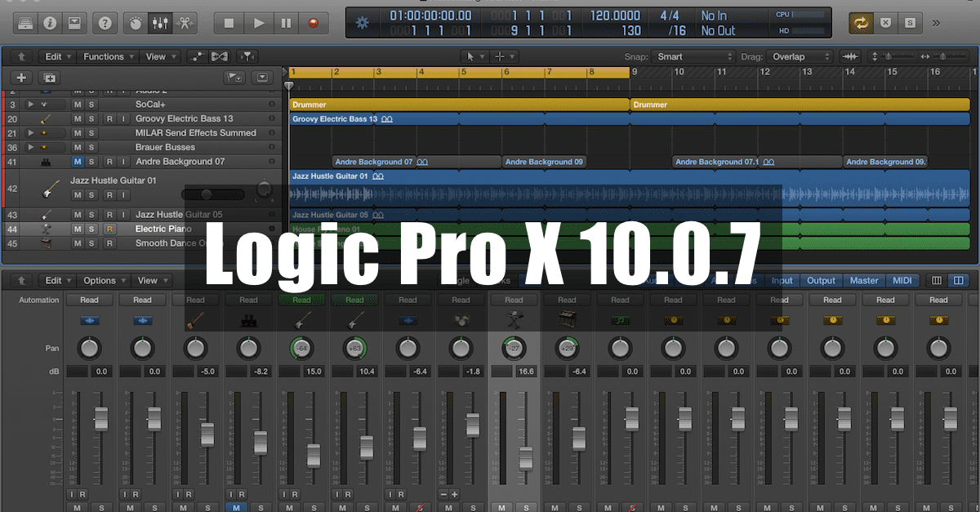Show Smart Controls dial icon

pyautogui.click(x=135, y=23)
